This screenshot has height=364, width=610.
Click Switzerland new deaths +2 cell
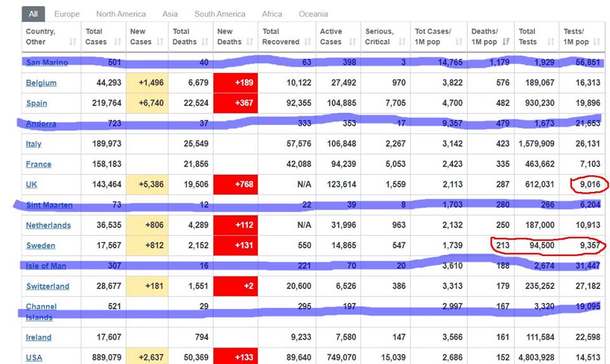[x=235, y=286]
